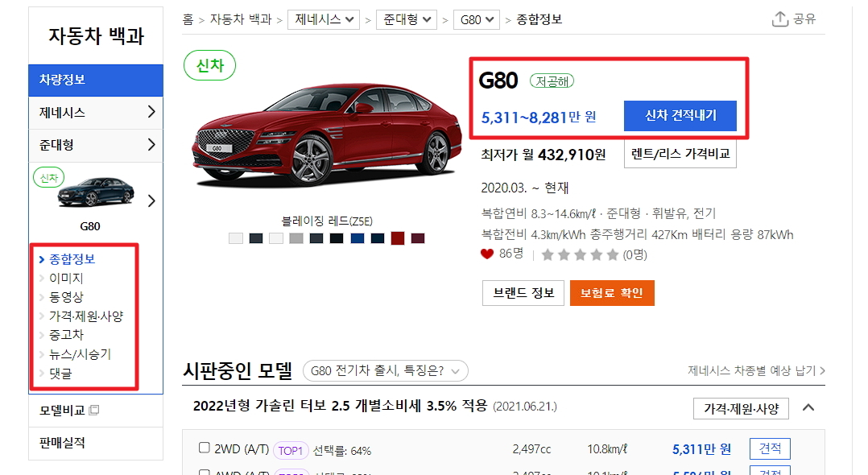
Task: Open 뉴스/시승기 in the side menu
Action: [x=81, y=354]
